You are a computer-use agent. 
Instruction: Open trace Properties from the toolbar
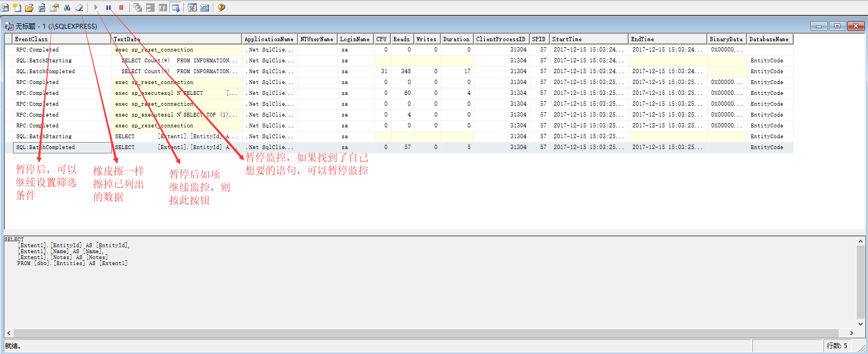(x=54, y=8)
